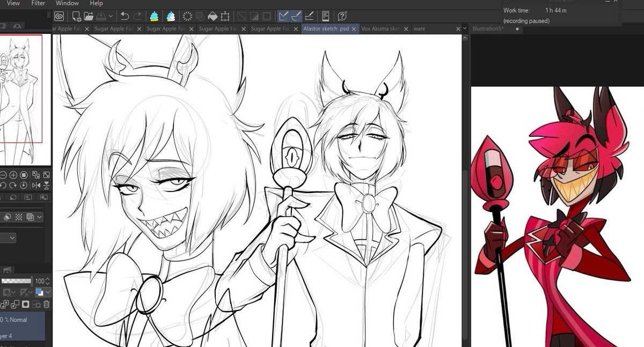
Task: Click Merge with Layer Below icon
Action: click(14, 304)
